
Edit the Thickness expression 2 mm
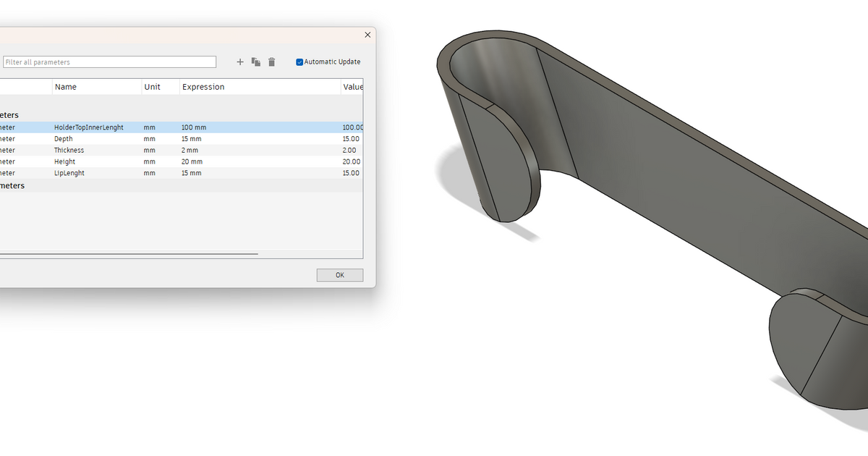(x=190, y=151)
